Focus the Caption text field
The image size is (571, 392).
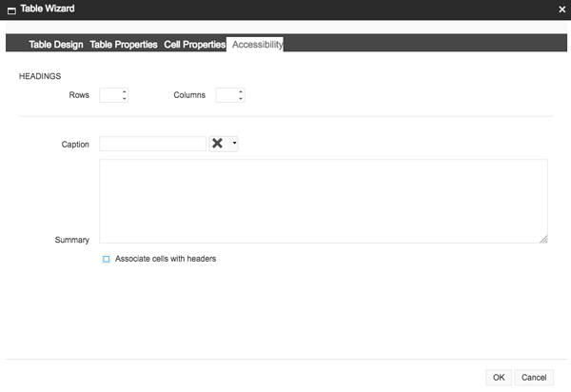(x=152, y=144)
